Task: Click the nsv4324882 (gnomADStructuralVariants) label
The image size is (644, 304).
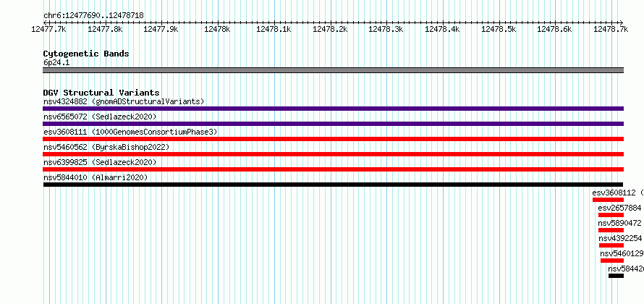Action: tap(124, 101)
